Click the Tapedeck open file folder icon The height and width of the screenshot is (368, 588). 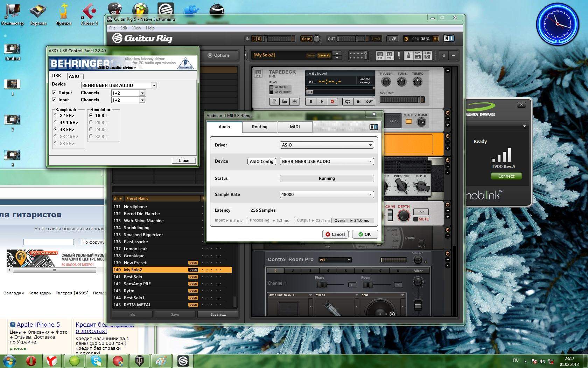[x=285, y=102]
